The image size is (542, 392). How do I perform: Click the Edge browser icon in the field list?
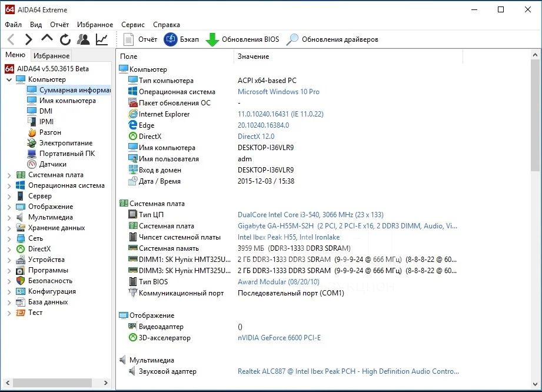[133, 125]
